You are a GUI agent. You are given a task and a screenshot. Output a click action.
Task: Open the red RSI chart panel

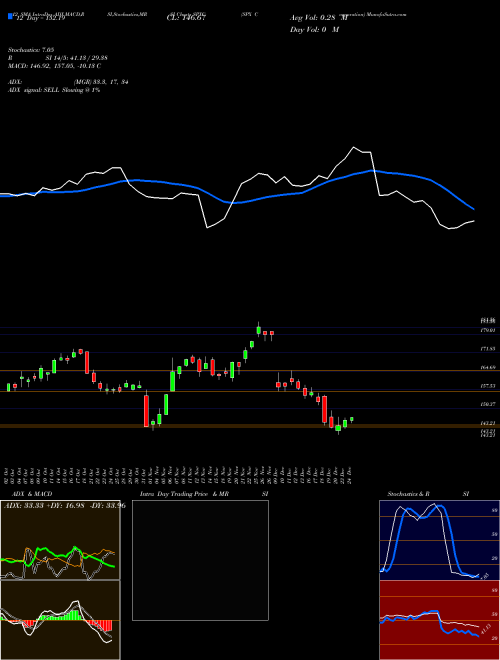pos(439,620)
